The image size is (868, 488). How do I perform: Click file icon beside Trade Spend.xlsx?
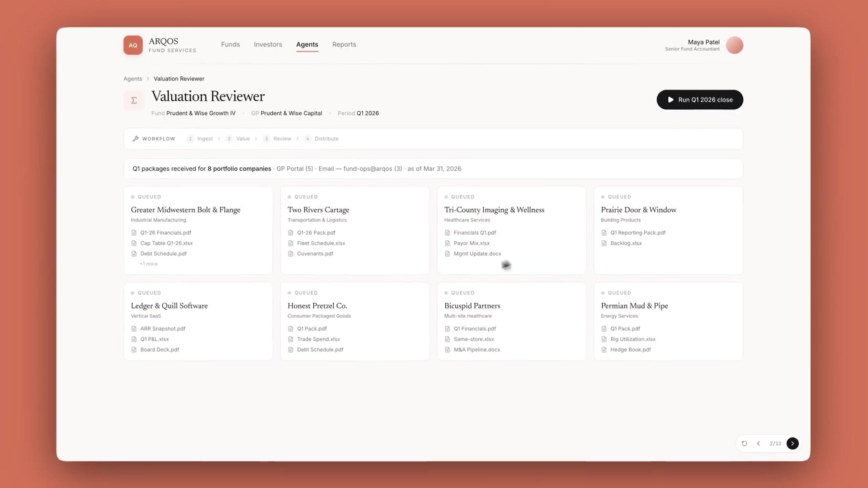point(291,339)
